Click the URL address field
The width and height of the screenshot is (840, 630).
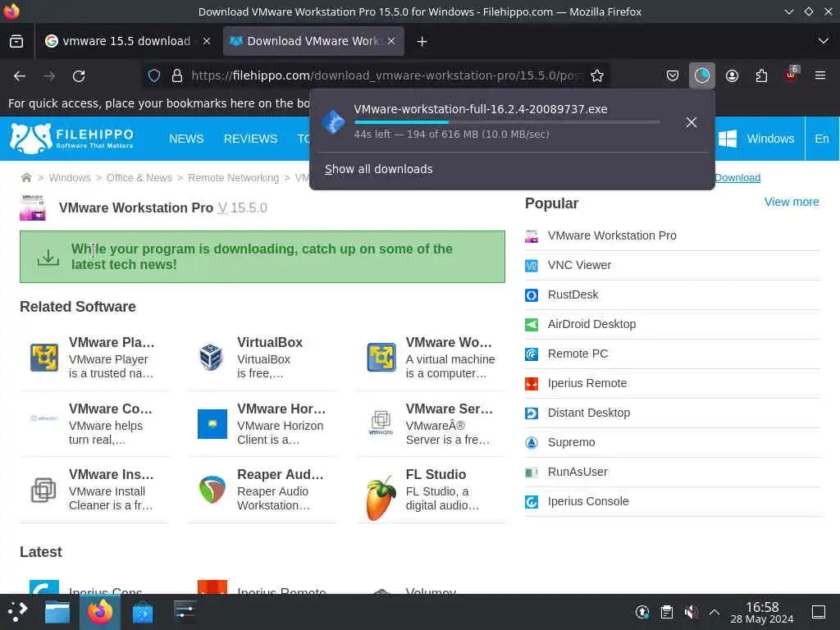386,75
